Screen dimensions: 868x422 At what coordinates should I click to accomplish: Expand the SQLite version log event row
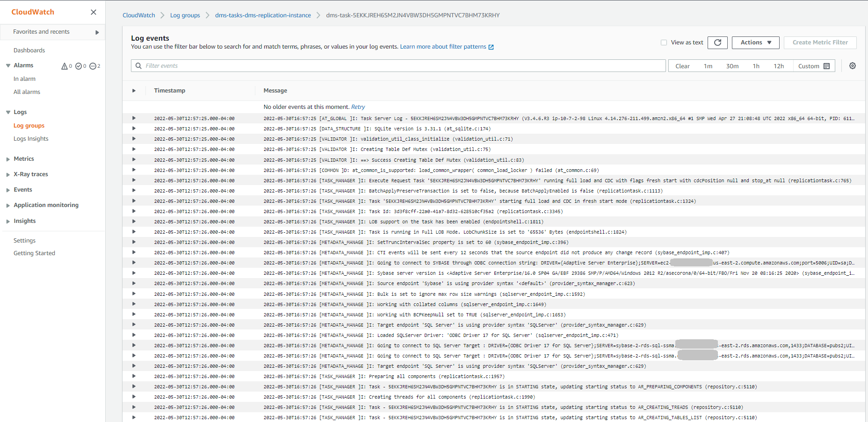coord(134,129)
